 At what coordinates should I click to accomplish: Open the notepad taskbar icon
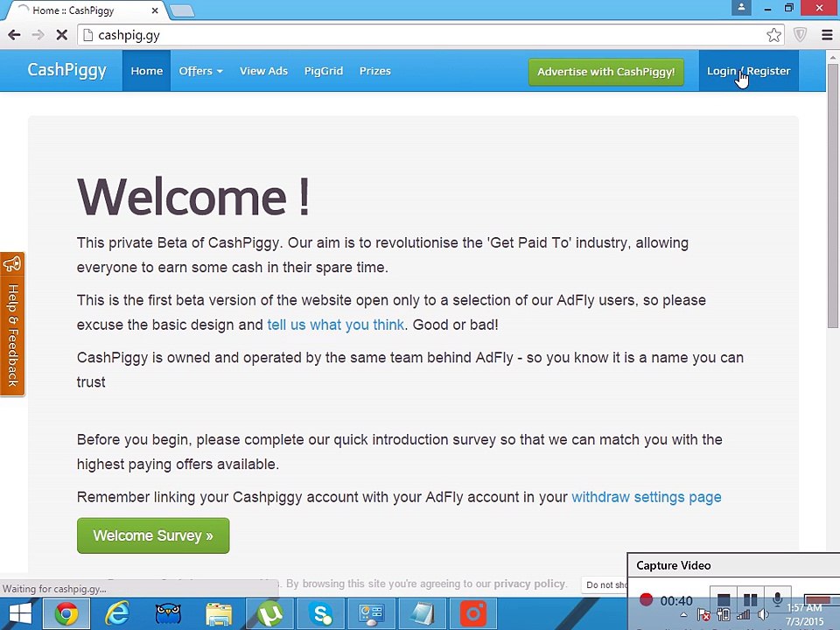[422, 614]
